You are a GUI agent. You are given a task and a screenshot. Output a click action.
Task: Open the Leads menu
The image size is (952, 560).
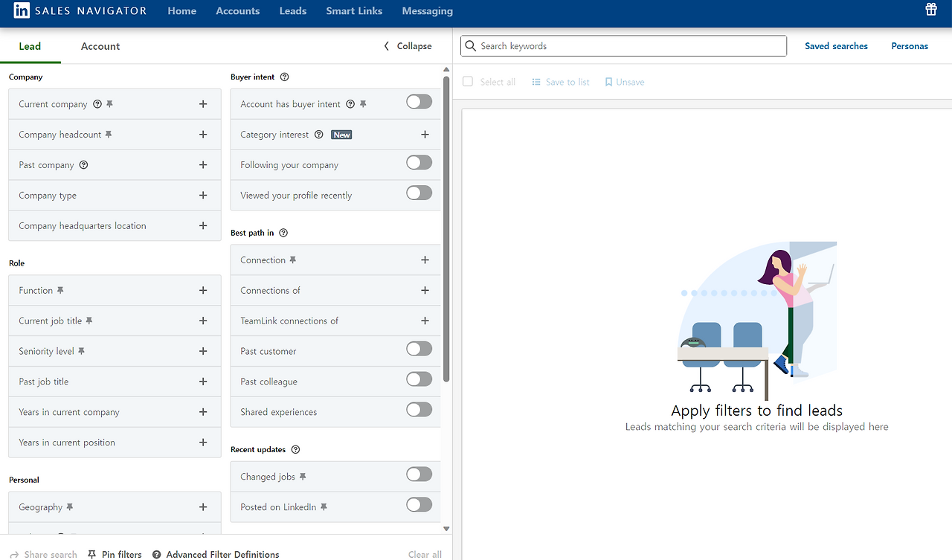coord(293,11)
